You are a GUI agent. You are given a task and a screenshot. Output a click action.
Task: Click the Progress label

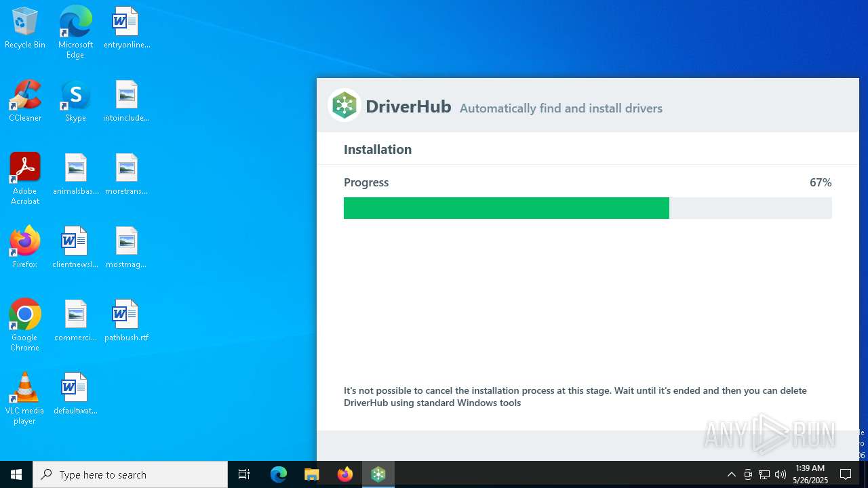tap(366, 182)
